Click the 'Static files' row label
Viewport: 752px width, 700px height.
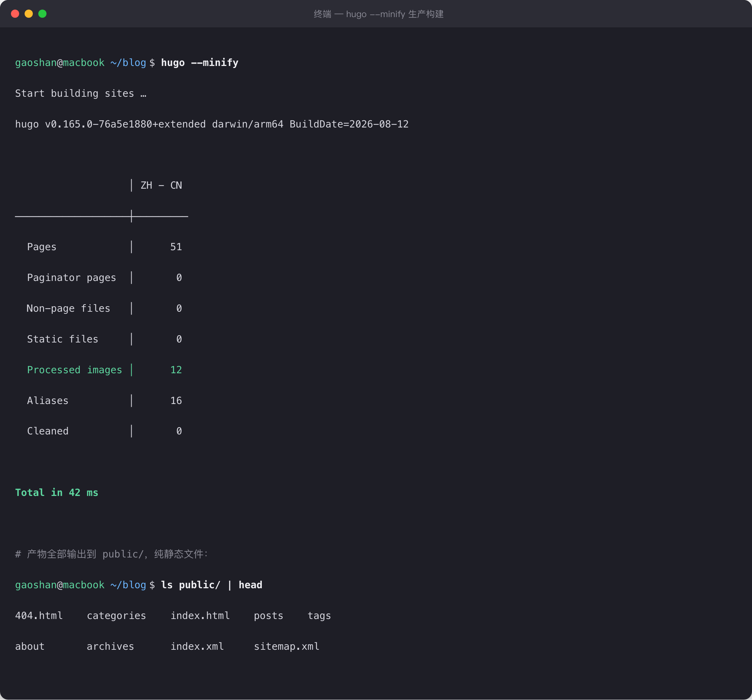[63, 339]
